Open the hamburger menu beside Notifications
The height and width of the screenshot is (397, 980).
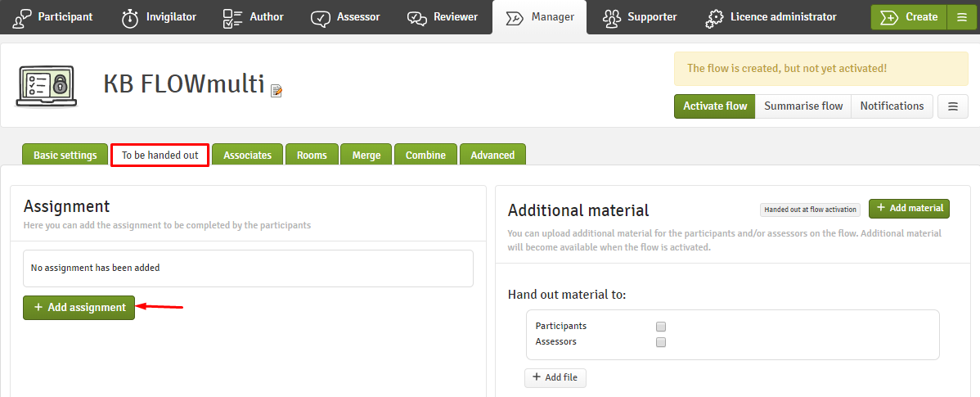tap(953, 106)
